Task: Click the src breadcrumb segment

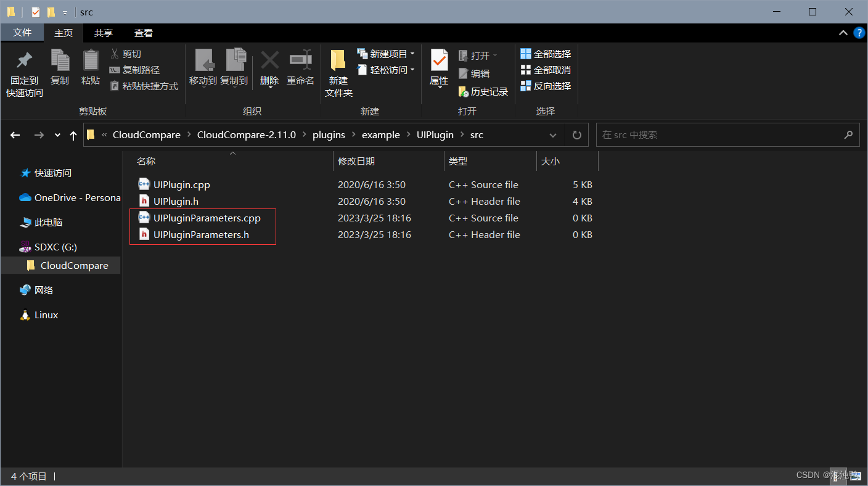Action: [477, 134]
